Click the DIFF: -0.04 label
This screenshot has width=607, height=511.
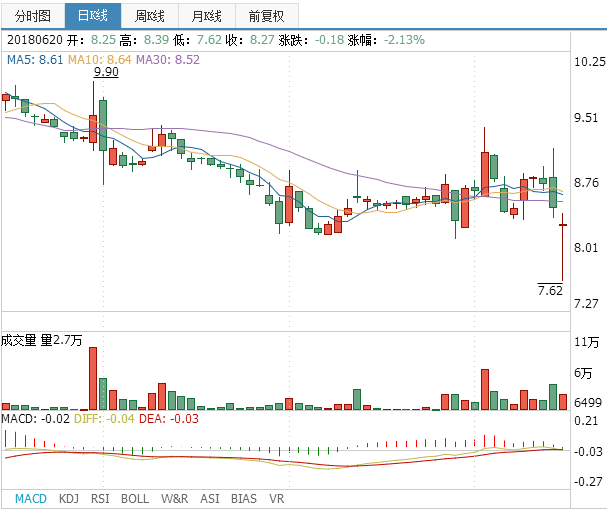pyautogui.click(x=104, y=418)
